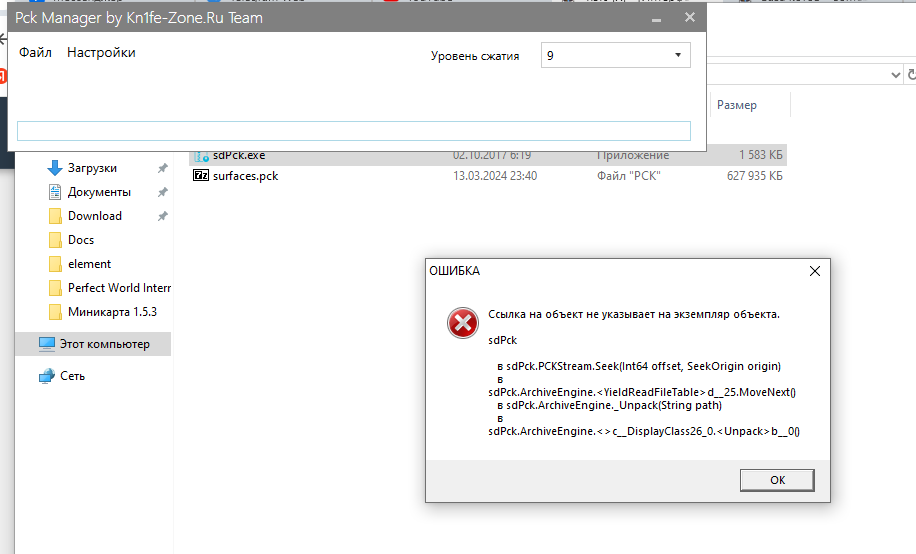Click the Миникарта 1.5.3 folder icon
Viewport: 916px width, 554px height.
click(x=56, y=312)
